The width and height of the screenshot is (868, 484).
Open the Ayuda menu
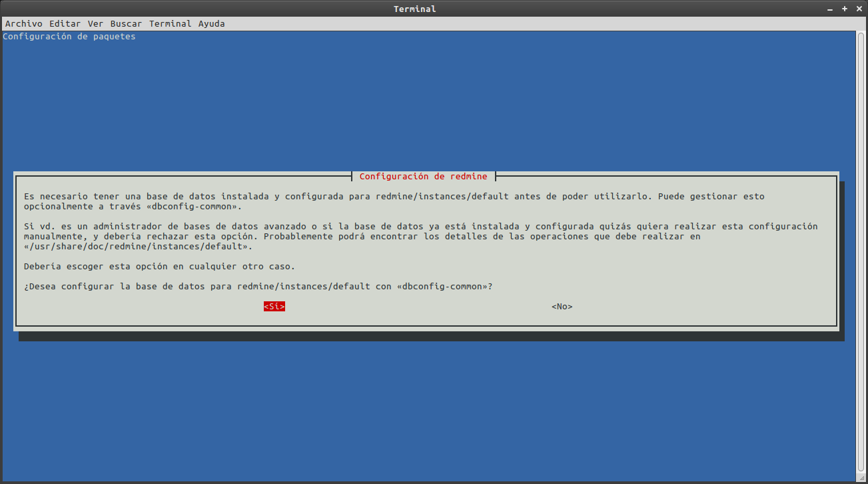[x=212, y=23]
